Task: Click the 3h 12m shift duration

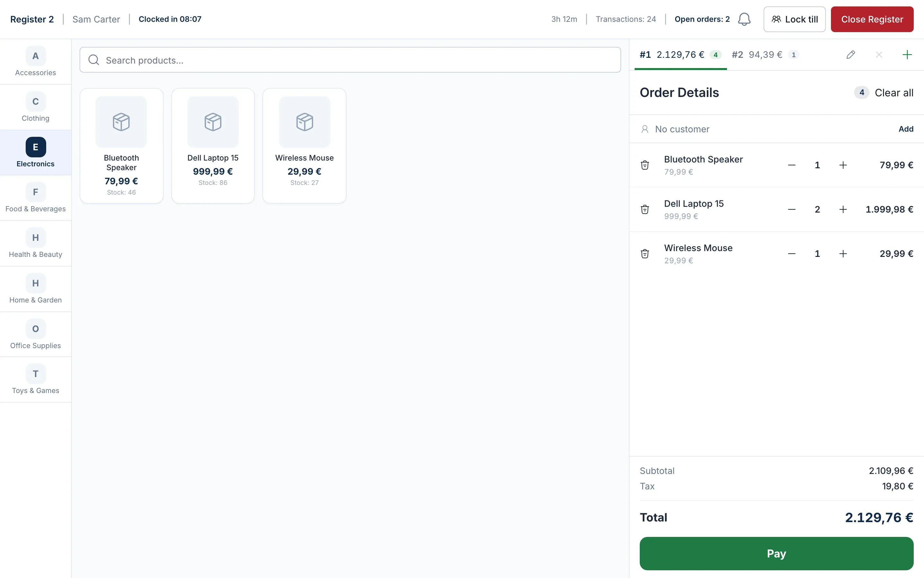Action: [564, 19]
